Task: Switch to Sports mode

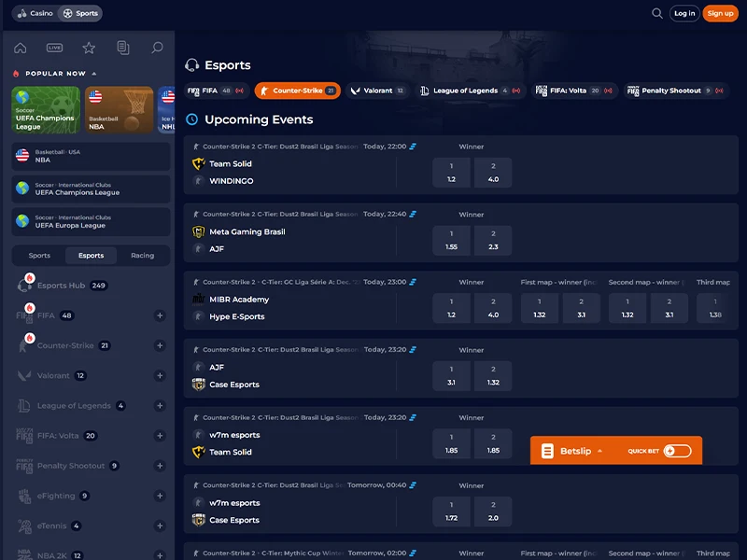Action: coord(80,13)
